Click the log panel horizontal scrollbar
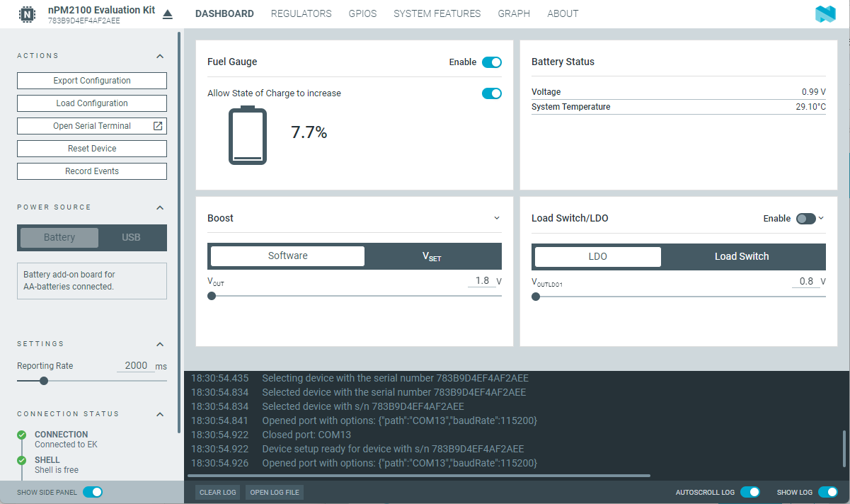This screenshot has width=850, height=504. pos(418,476)
